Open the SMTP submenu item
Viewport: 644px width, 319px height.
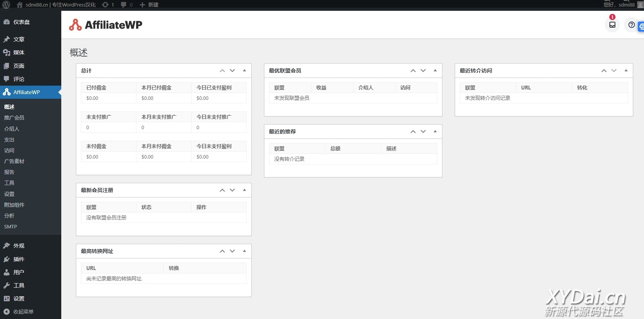click(10, 226)
